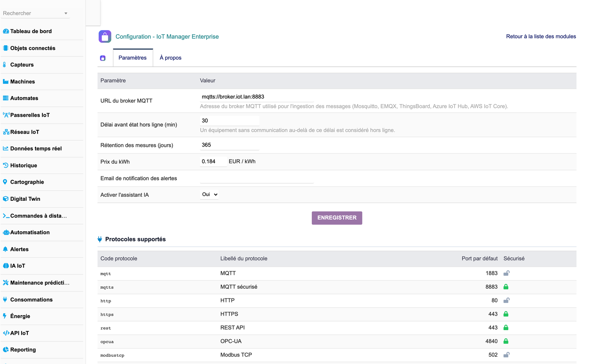Screen dimensions: 589x364
Task: Open Digital Twin menu item
Action: click(x=25, y=199)
